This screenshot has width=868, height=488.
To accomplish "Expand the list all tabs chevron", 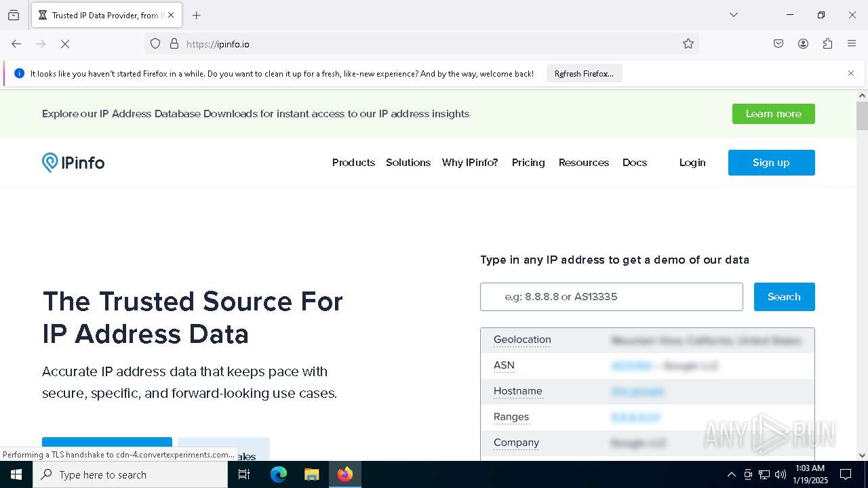I will click(733, 15).
